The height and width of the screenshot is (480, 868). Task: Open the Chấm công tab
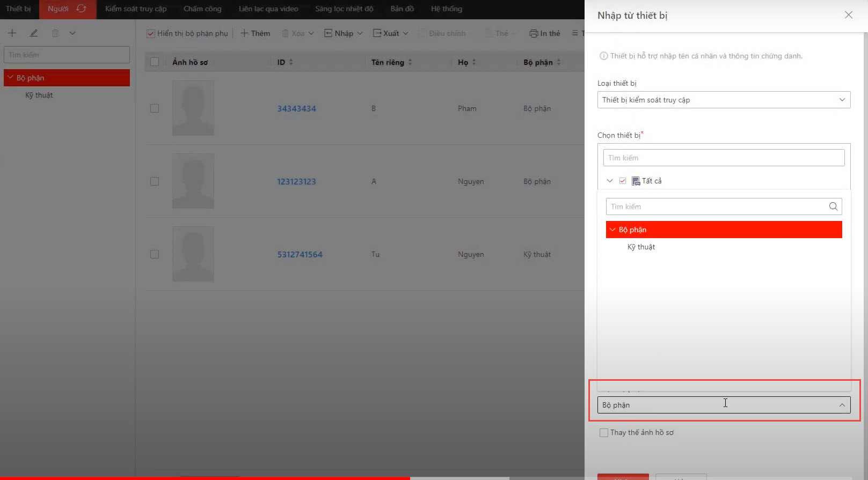coord(202,9)
